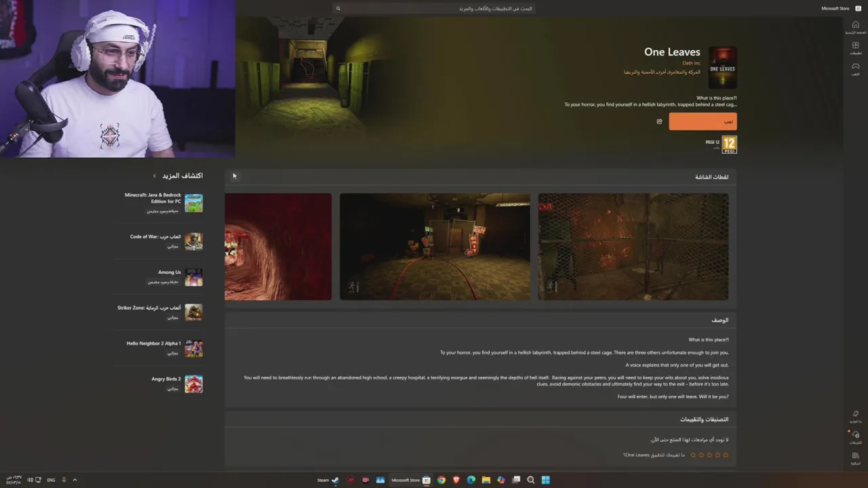Click the Minecraft: Java & Bedrock Edition title

click(153, 198)
